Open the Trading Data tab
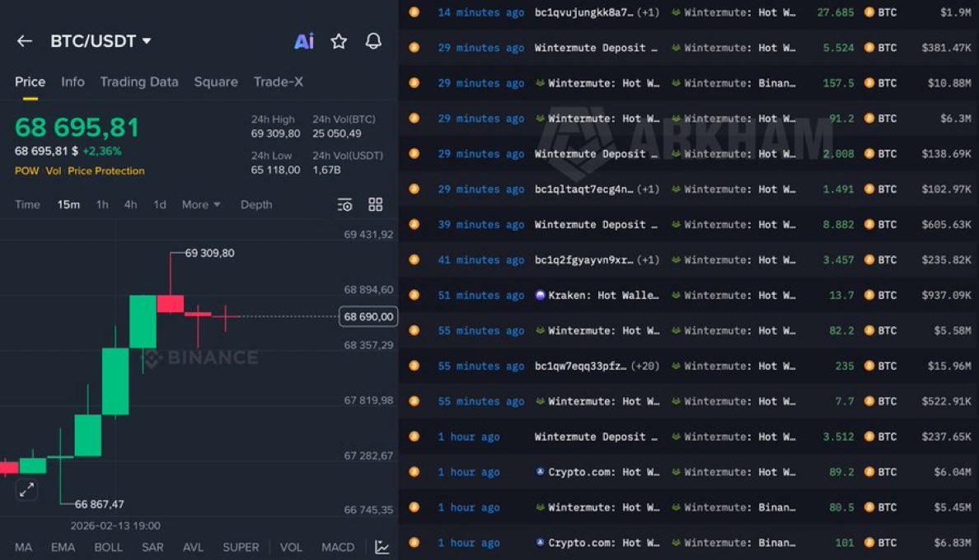This screenshot has width=979, height=560. tap(139, 82)
